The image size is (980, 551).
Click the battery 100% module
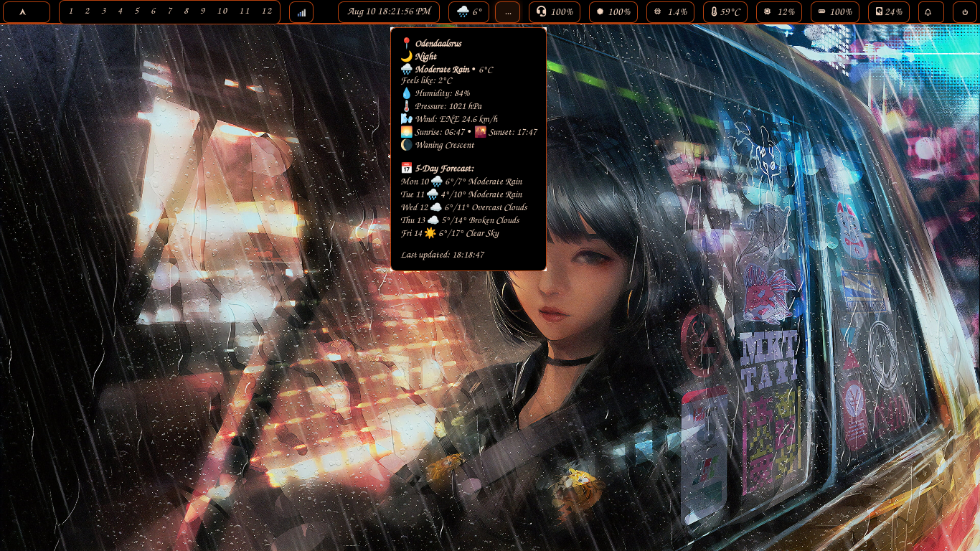click(x=835, y=12)
